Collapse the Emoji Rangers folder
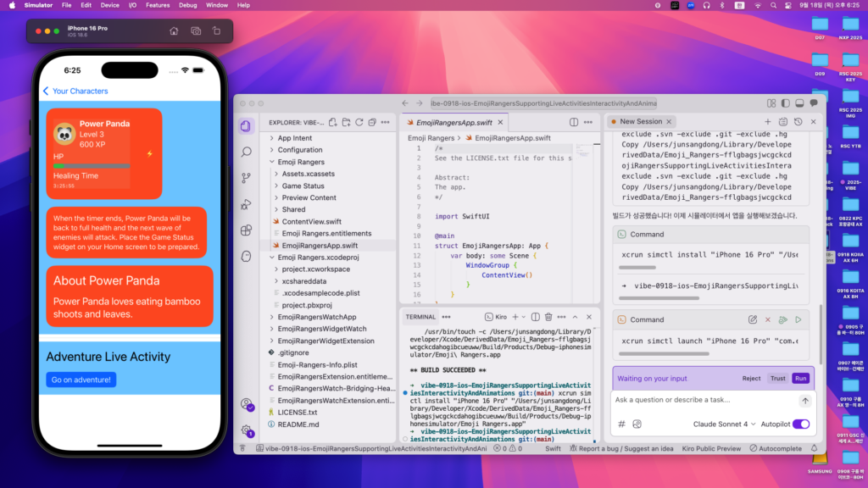 pos(300,162)
